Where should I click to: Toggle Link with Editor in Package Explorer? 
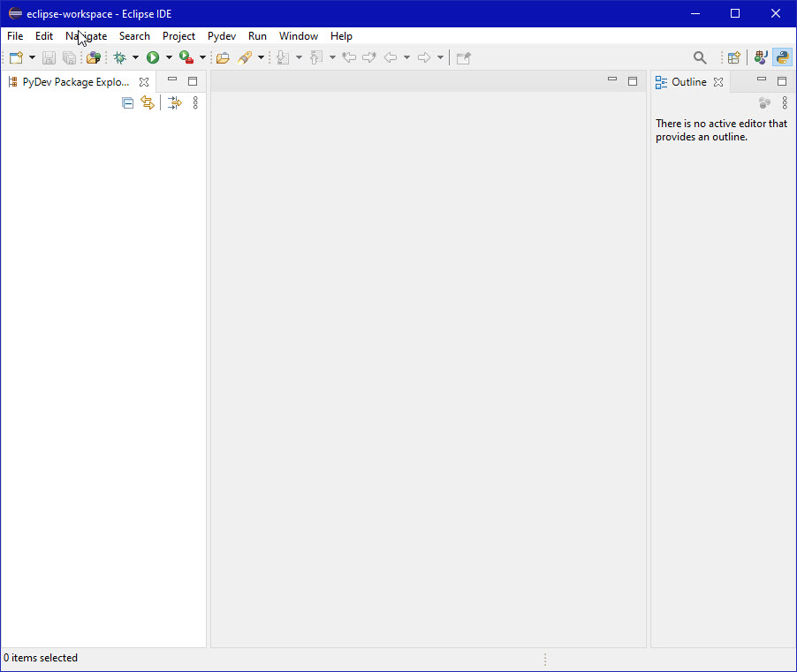148,103
